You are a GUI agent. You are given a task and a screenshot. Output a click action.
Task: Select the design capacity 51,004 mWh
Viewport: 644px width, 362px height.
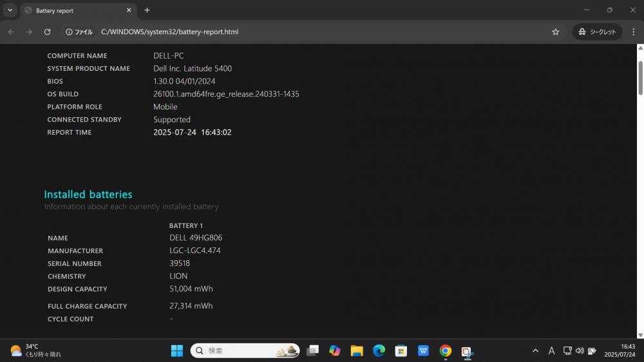click(x=191, y=289)
